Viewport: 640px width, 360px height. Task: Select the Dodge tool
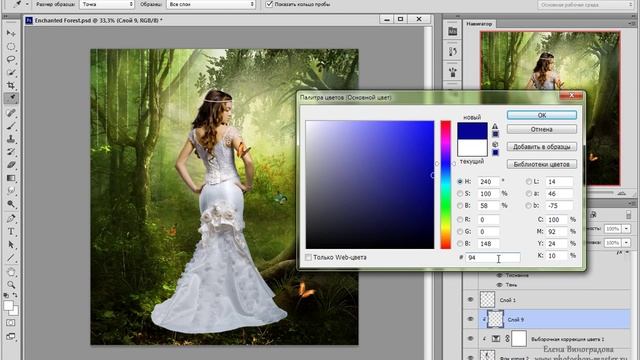tap(11, 204)
